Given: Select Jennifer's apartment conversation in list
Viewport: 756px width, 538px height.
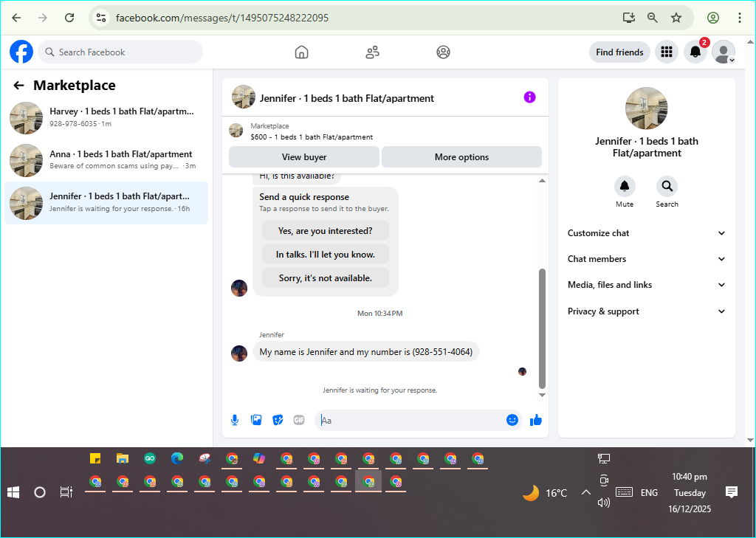Looking at the screenshot, I should (106, 202).
